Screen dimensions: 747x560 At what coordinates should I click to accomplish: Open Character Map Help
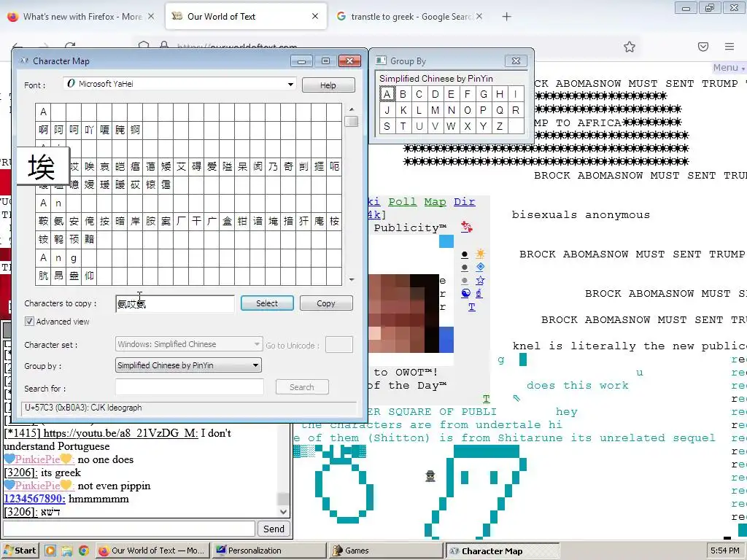(x=328, y=85)
